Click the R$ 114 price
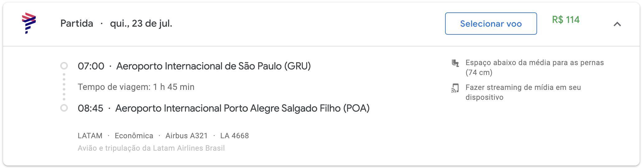 566,20
